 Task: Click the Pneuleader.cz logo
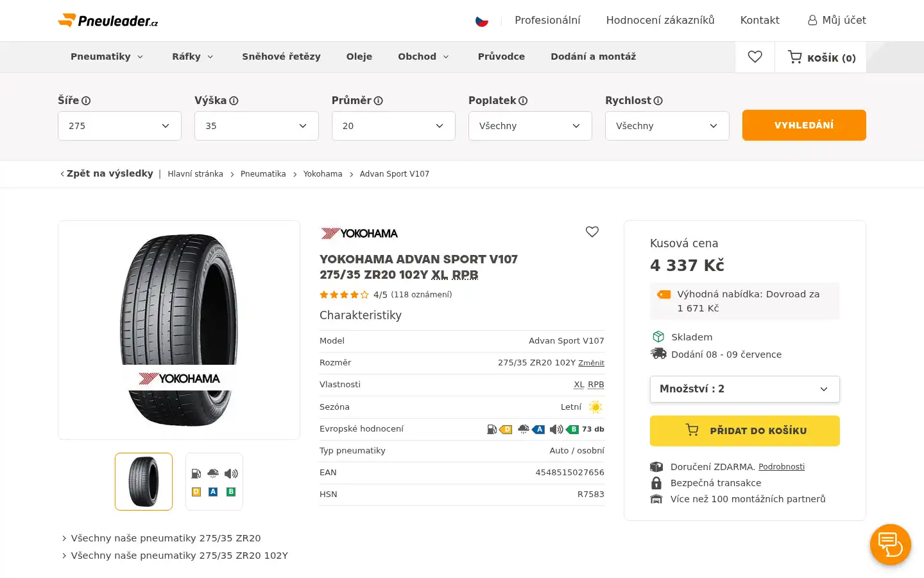[108, 21]
